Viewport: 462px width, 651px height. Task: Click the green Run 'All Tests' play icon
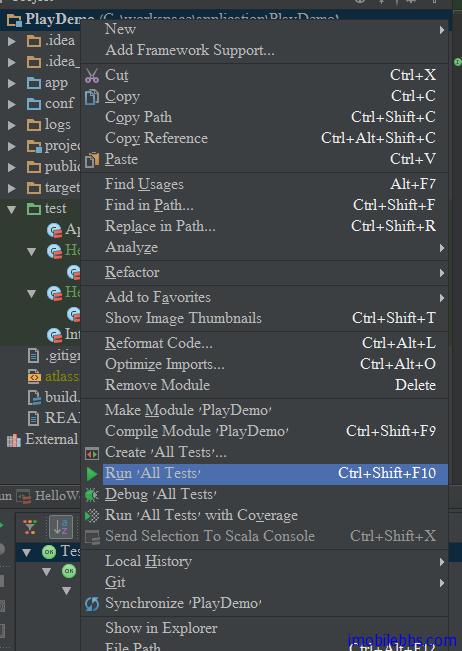coord(92,474)
